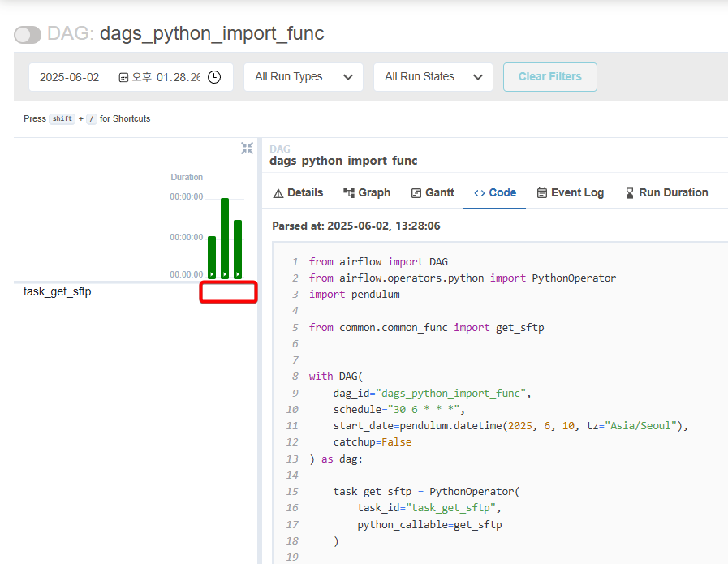
Task: Open the All Run States dropdown
Action: pos(433,77)
